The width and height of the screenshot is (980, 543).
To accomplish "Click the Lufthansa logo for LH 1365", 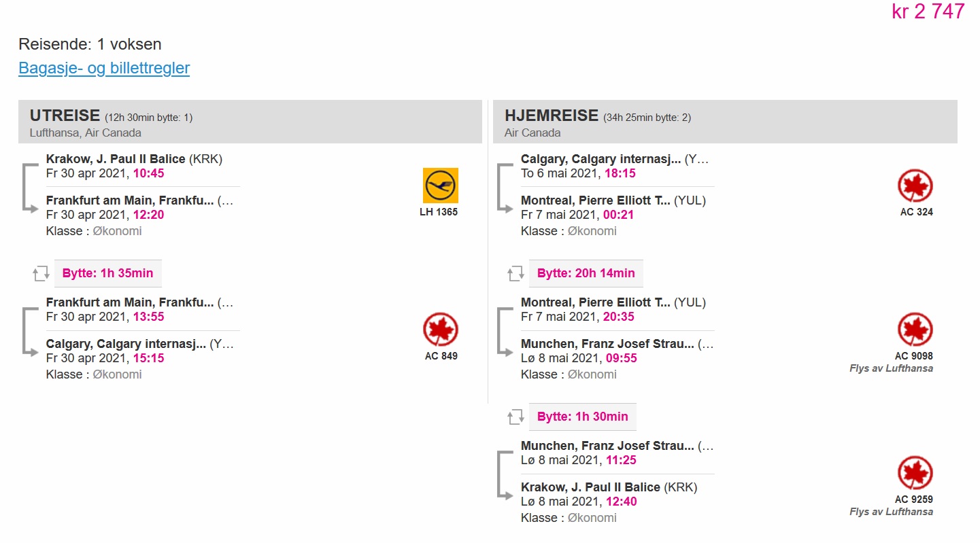I will pos(441,186).
